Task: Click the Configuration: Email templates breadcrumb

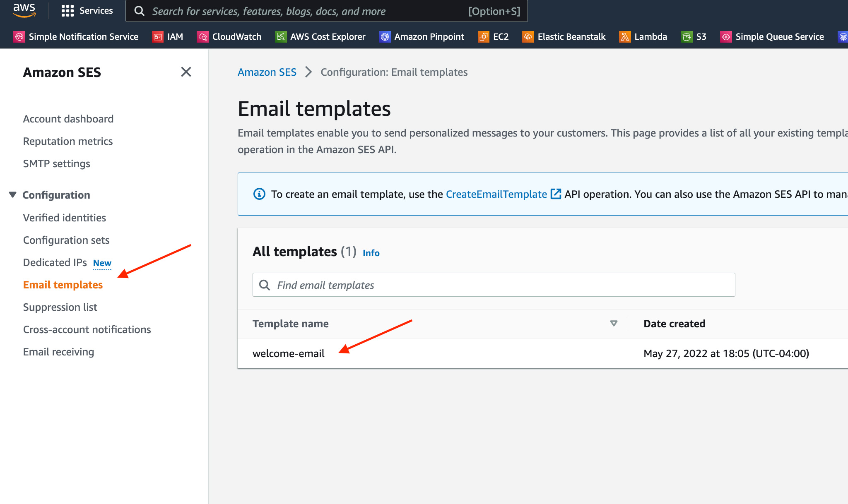Action: coord(394,72)
